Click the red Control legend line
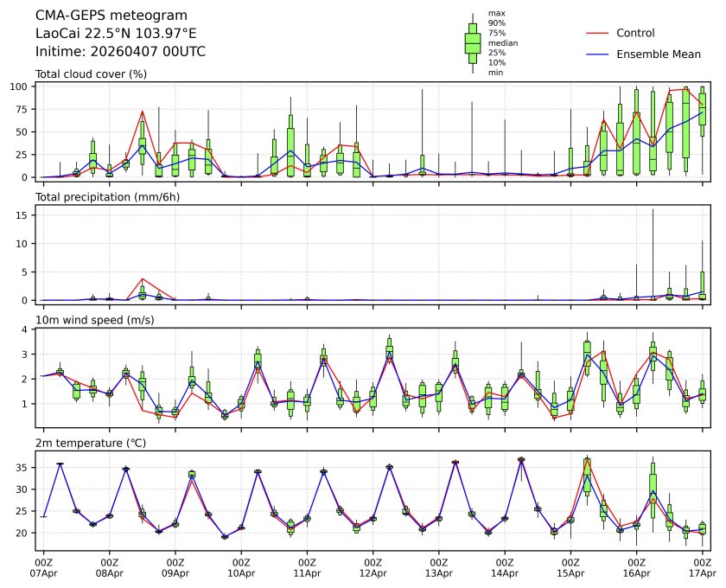 (x=598, y=33)
